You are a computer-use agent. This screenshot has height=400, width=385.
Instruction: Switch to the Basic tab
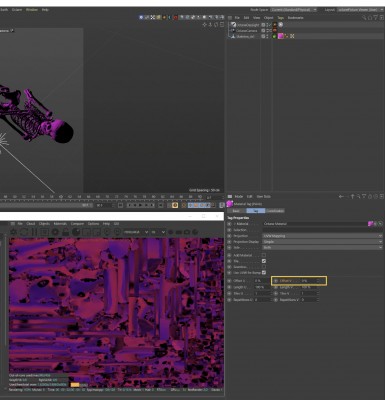(236, 211)
